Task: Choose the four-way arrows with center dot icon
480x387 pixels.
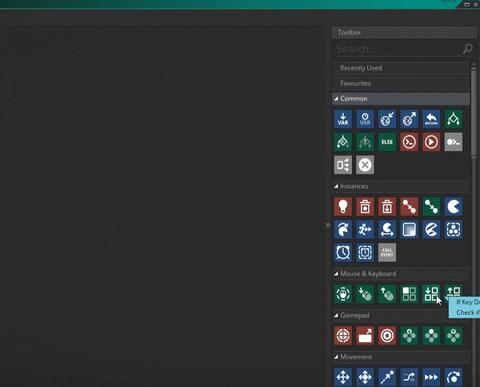Action: click(365, 377)
